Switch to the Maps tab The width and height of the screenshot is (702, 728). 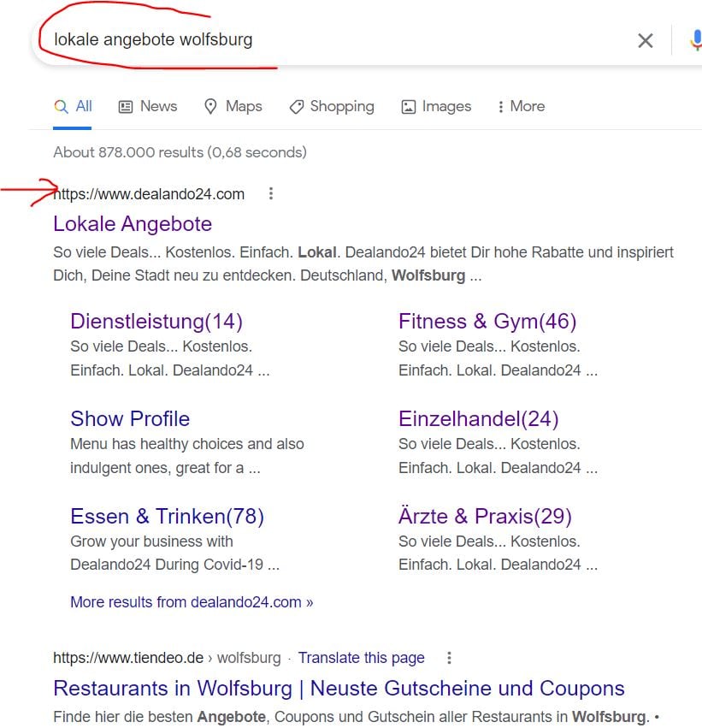pos(233,106)
